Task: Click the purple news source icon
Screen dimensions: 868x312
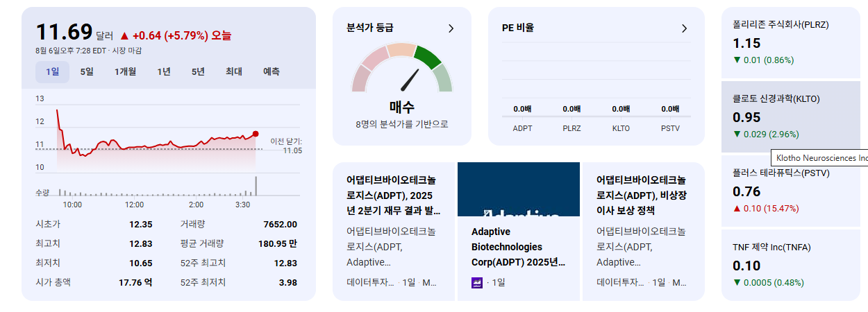Action: tap(477, 282)
